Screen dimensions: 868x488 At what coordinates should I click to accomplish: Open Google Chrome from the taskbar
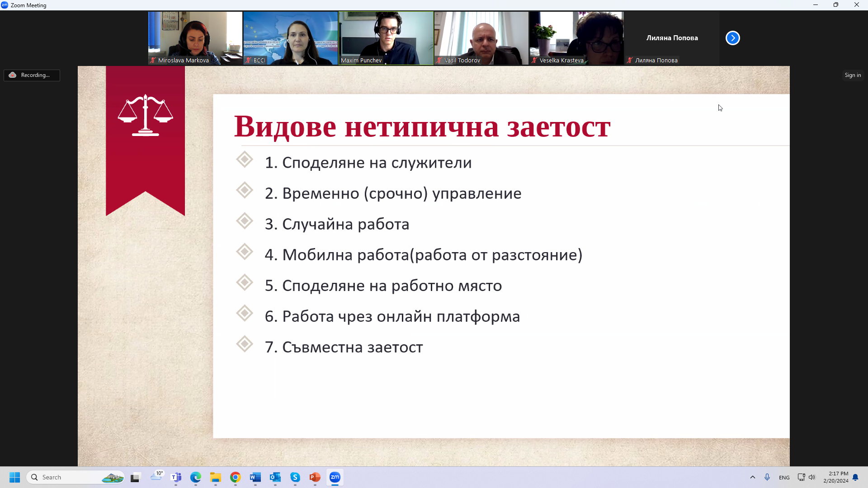point(236,477)
